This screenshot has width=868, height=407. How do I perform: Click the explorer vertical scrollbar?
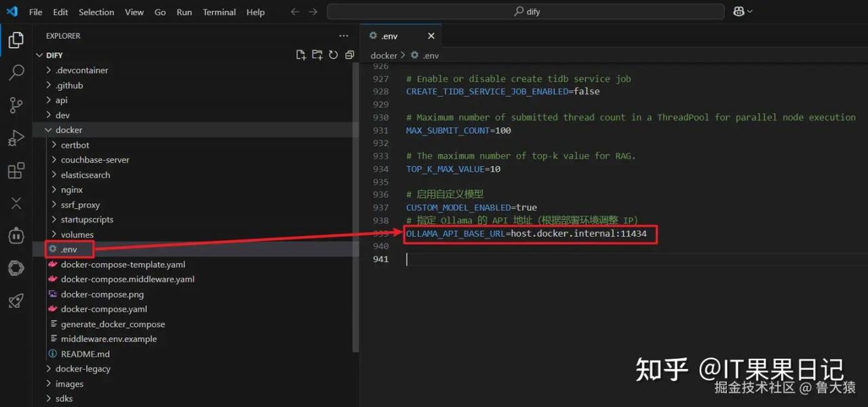click(x=356, y=207)
